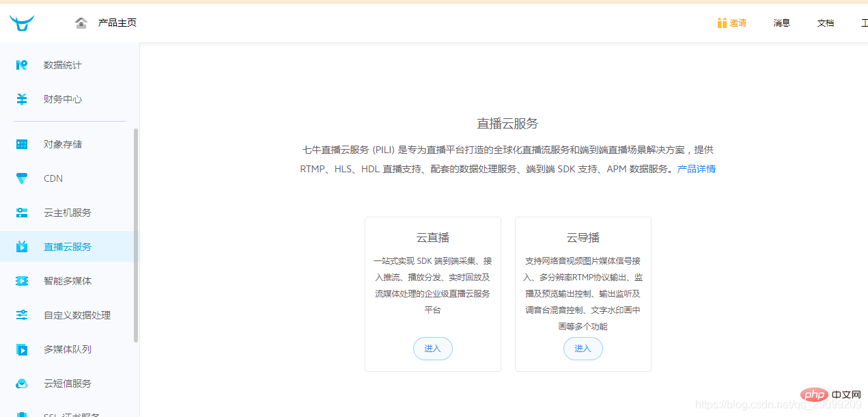Select the CDN sidebar icon

click(x=21, y=178)
